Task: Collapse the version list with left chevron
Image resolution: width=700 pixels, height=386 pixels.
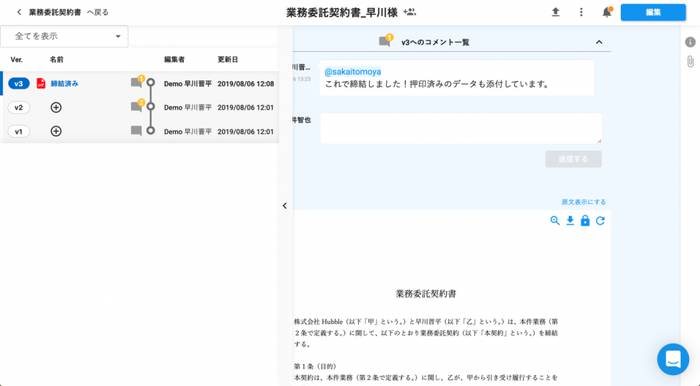Action: pyautogui.click(x=285, y=206)
